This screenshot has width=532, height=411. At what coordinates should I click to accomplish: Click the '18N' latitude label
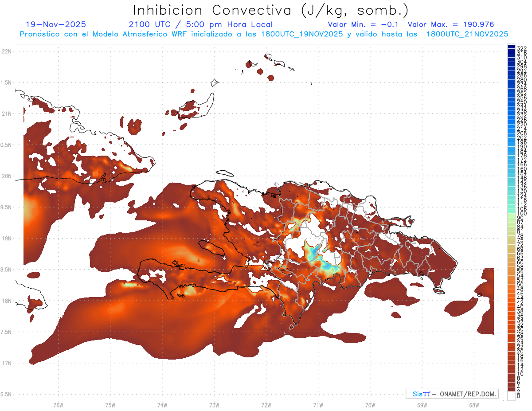[6, 301]
